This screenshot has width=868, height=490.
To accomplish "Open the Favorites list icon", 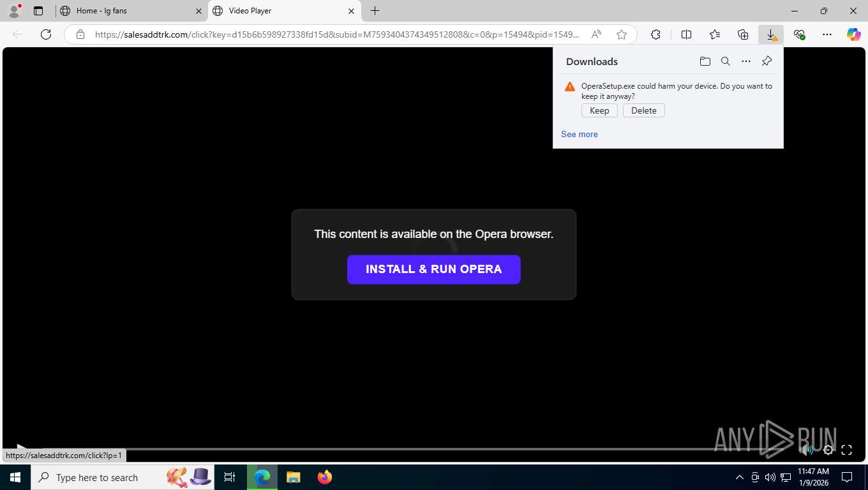I will pyautogui.click(x=714, y=34).
